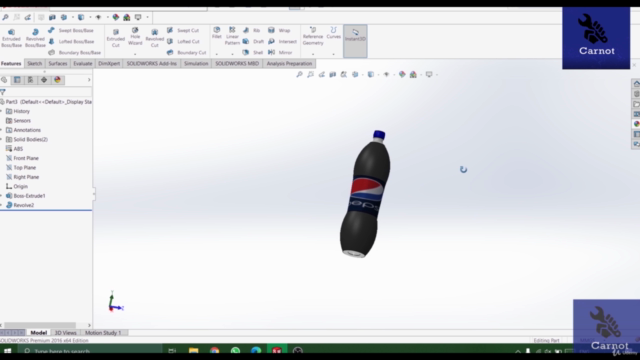This screenshot has height=360, width=640.
Task: Open the Windows Start menu
Action: (x=7, y=351)
